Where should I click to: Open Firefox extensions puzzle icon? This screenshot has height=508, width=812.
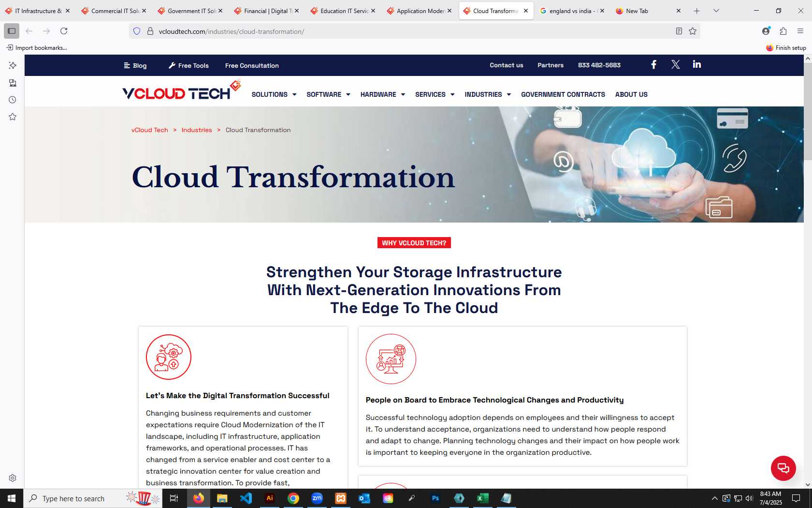coord(783,31)
